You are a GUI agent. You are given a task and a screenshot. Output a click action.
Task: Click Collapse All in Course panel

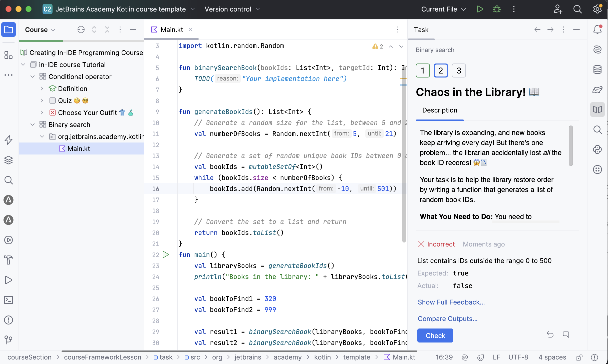(x=107, y=30)
